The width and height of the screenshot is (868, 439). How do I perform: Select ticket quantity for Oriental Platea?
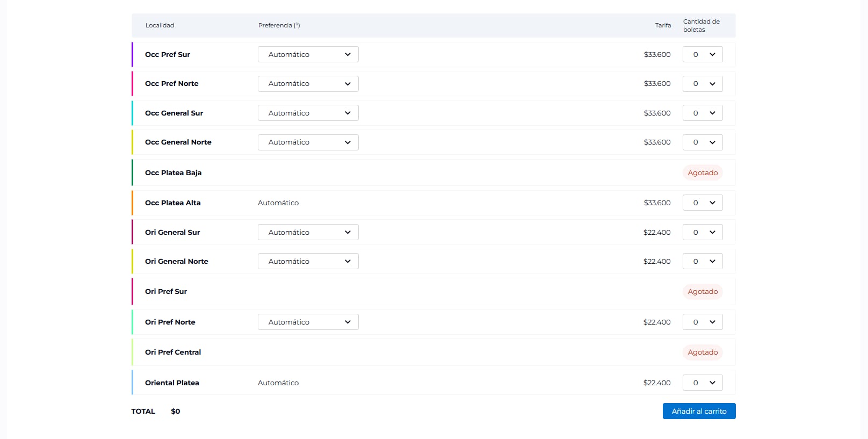703,383
